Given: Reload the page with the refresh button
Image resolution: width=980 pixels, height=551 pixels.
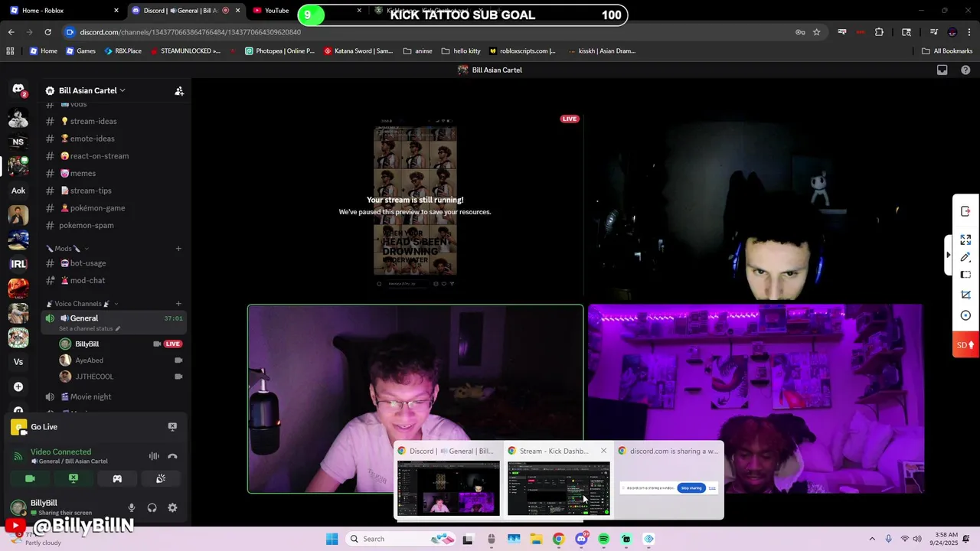Looking at the screenshot, I should click(x=47, y=32).
